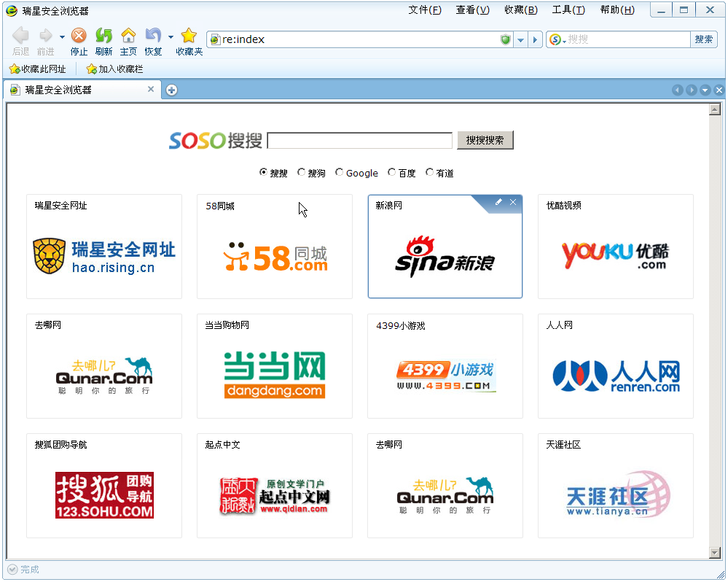The image size is (728, 582).
Task: Open the 瑞星安全网址 tile
Action: click(x=104, y=247)
